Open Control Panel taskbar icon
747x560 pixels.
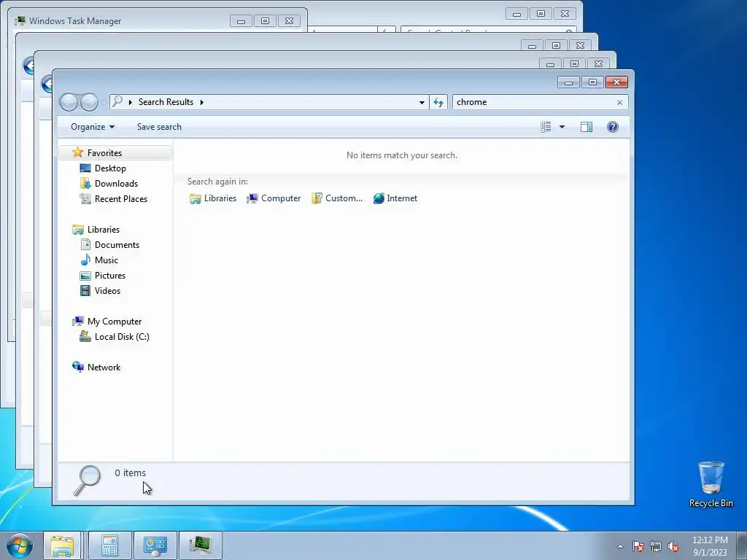155,545
